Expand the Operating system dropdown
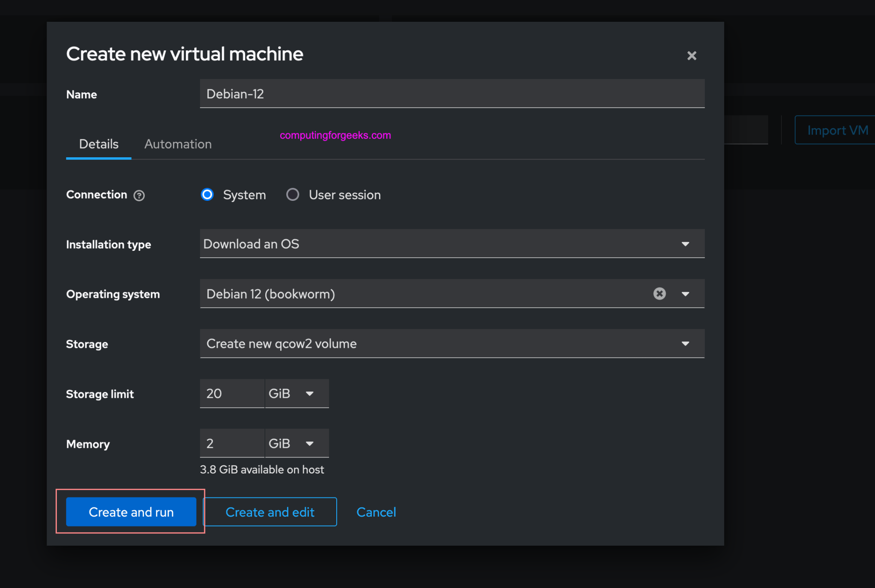This screenshot has width=875, height=588. coord(685,294)
